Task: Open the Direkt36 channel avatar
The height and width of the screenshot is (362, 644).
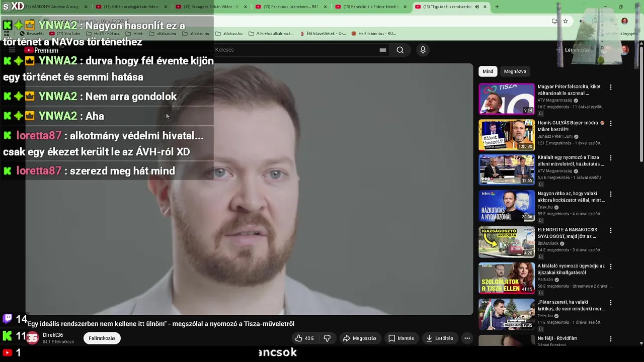Action: click(x=33, y=338)
